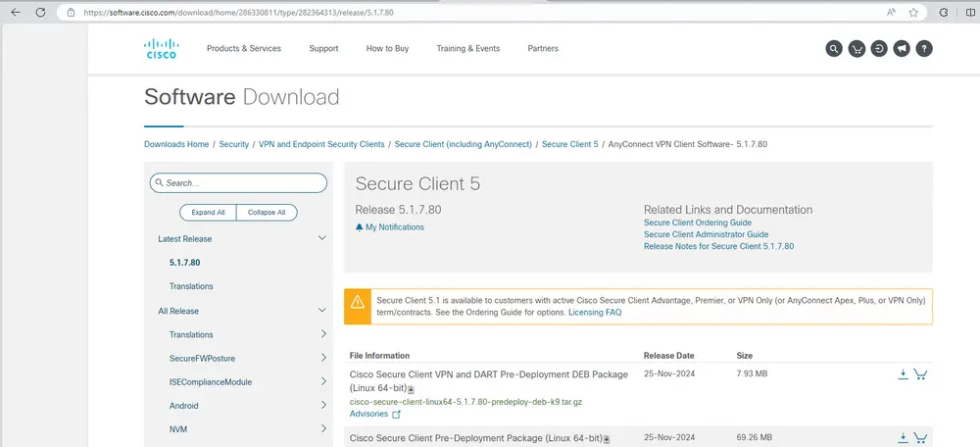
Task: Add page to favorites with star icon
Action: [913, 12]
